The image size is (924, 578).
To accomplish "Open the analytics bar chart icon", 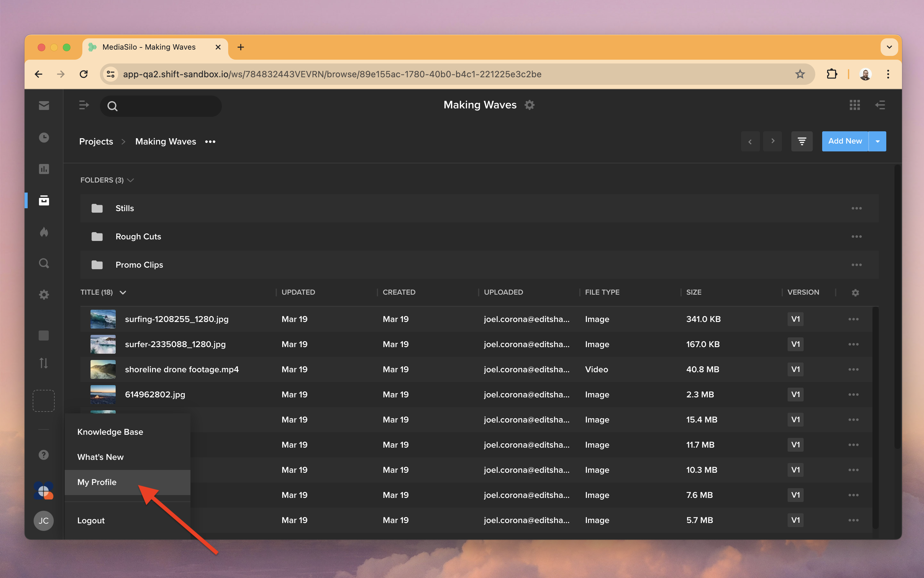I will pyautogui.click(x=44, y=169).
